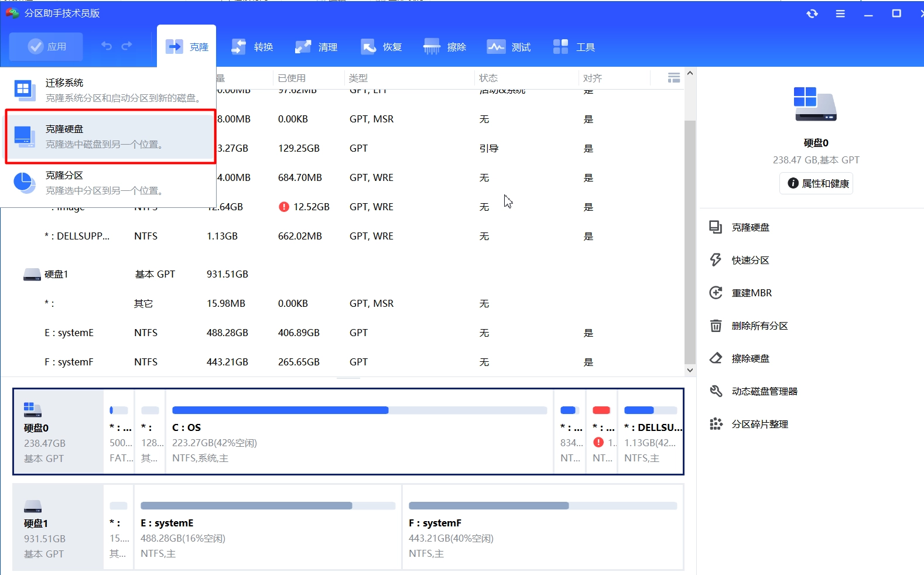Open the 恢复 (Recover) menu

[381, 47]
